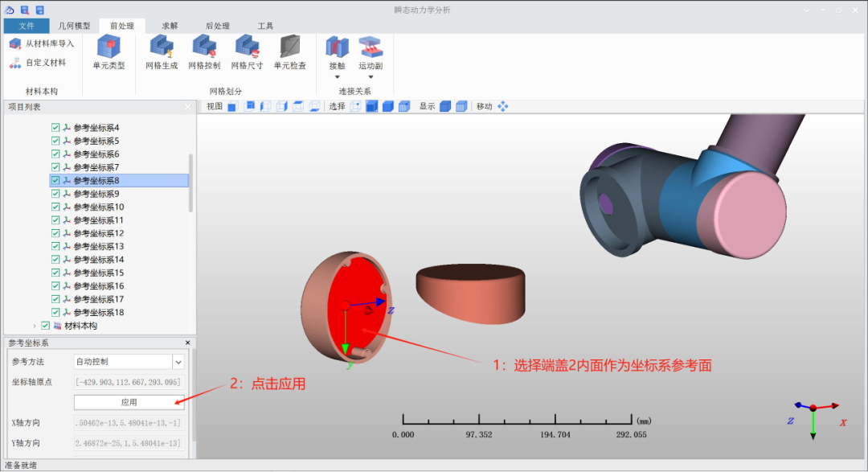This screenshot has height=472, width=868.
Task: Click the 应用 apply button
Action: click(129, 402)
